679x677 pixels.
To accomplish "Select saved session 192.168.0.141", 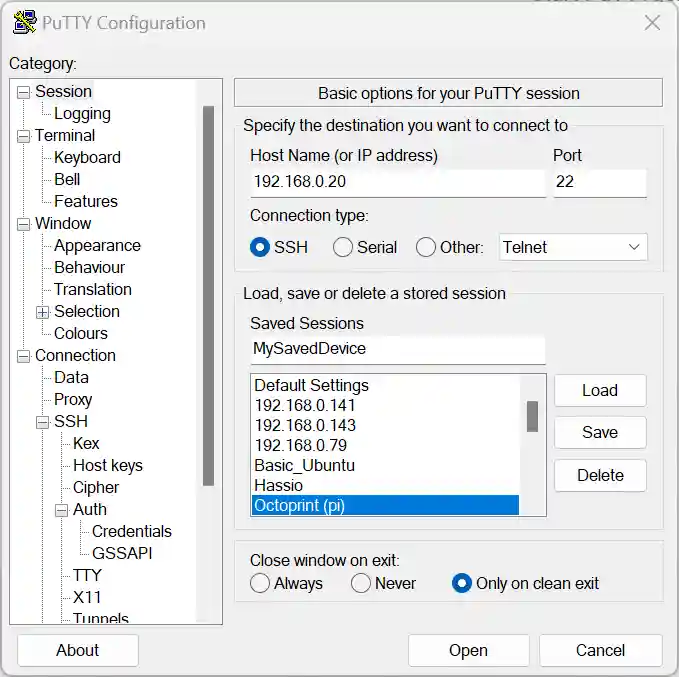I will (x=385, y=405).
